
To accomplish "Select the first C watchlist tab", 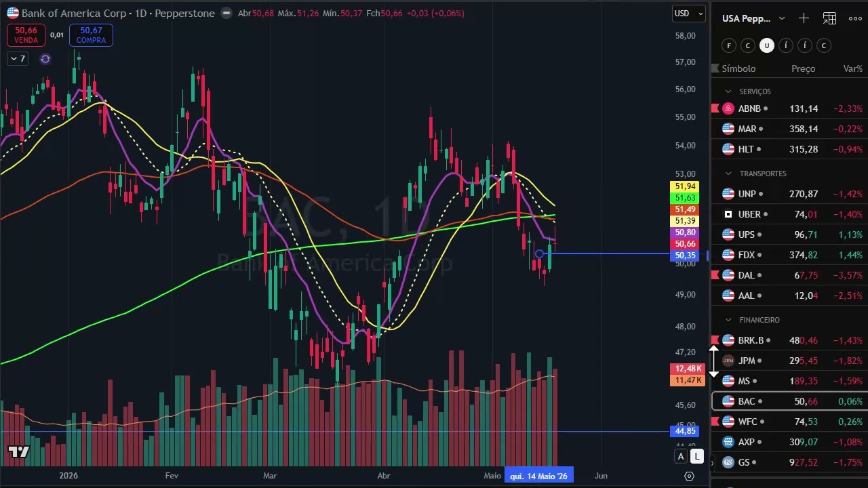I will (x=748, y=45).
